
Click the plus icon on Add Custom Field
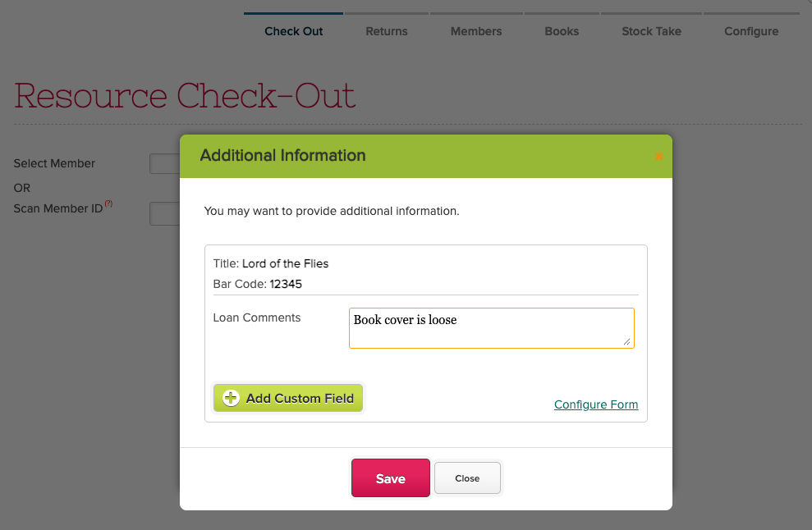(231, 398)
